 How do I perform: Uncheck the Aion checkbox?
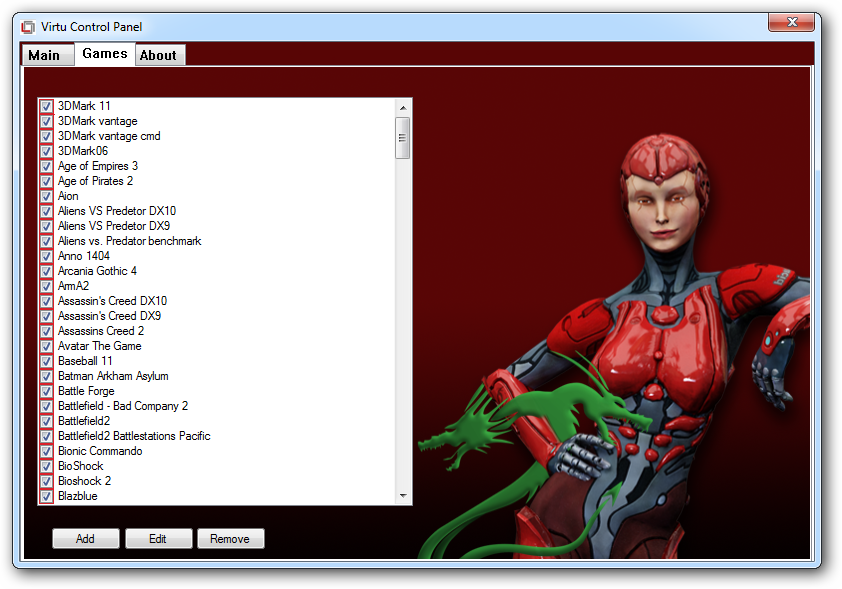tap(47, 196)
